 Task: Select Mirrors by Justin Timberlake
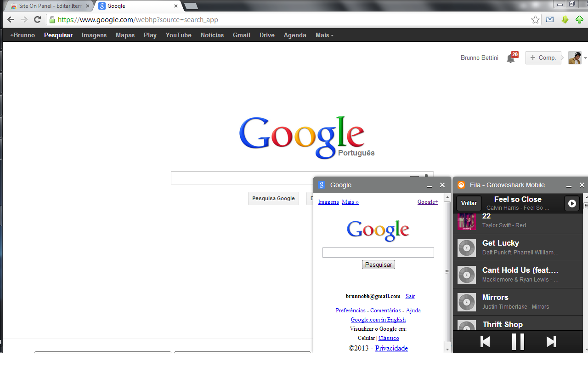(x=518, y=302)
